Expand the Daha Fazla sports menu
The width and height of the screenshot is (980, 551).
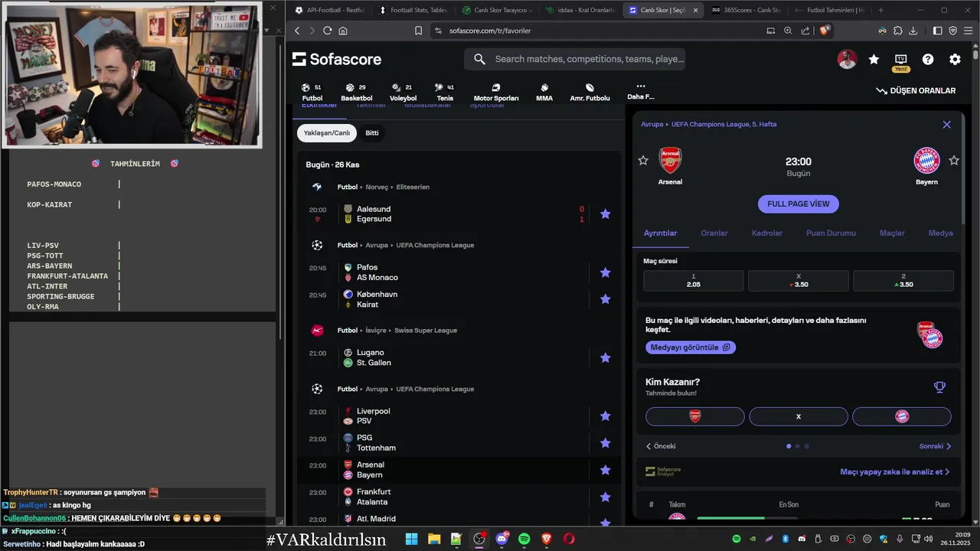click(x=641, y=92)
